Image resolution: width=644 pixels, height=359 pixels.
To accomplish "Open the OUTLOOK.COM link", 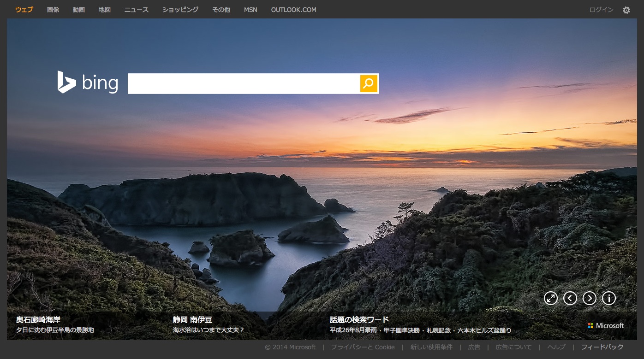I will (x=293, y=10).
